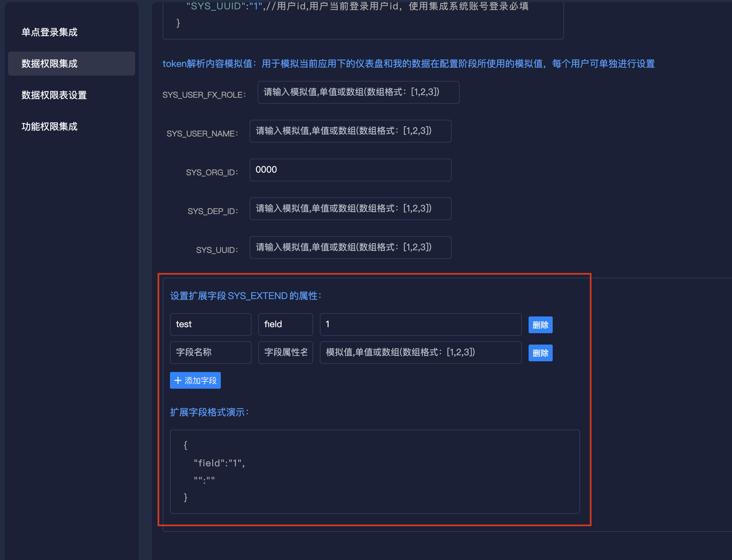Focus the empty 模拟值 input in second row

click(x=421, y=353)
